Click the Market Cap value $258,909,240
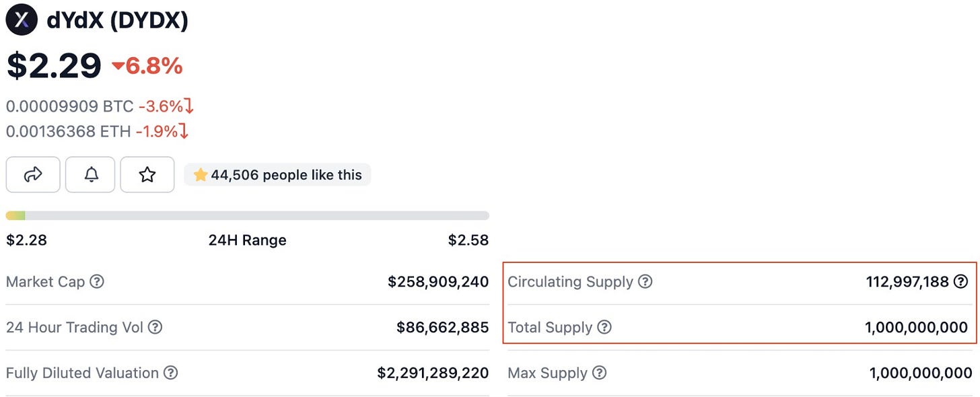 [x=438, y=282]
